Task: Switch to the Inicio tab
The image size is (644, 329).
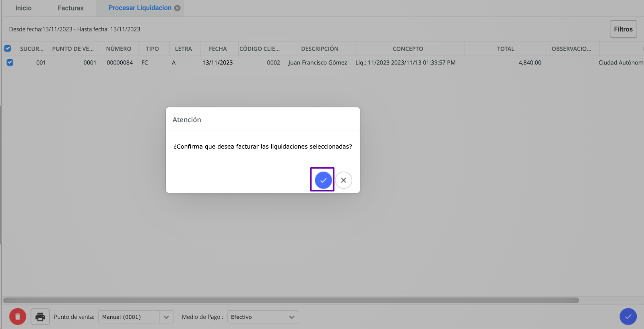Action: (x=23, y=8)
